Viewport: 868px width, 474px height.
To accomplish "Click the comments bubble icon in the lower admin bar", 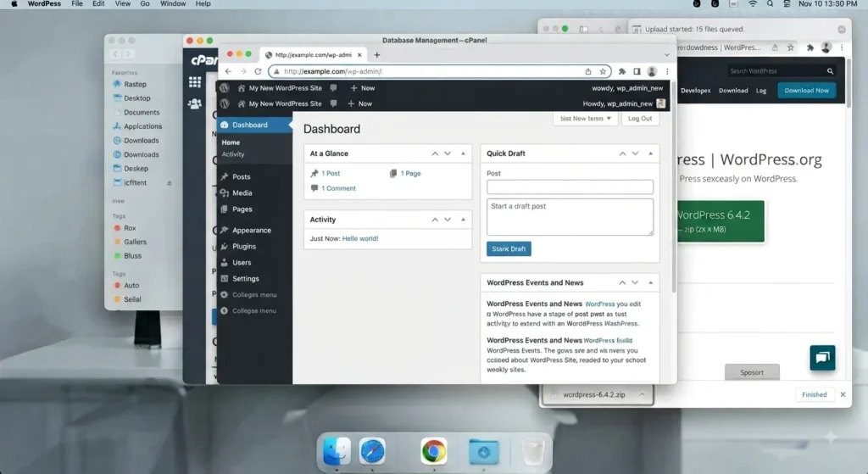I will (x=333, y=103).
